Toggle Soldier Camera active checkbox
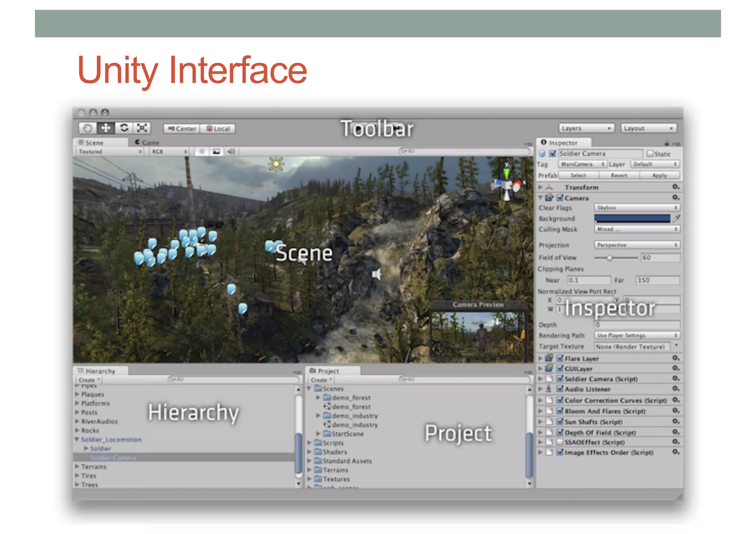Screen dimensions: 756x534 (553, 154)
